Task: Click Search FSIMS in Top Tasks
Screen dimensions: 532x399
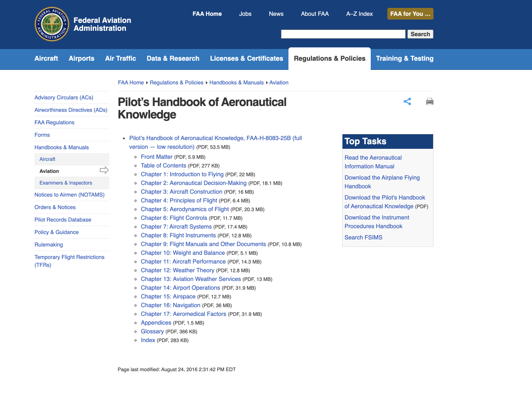Action: point(363,237)
